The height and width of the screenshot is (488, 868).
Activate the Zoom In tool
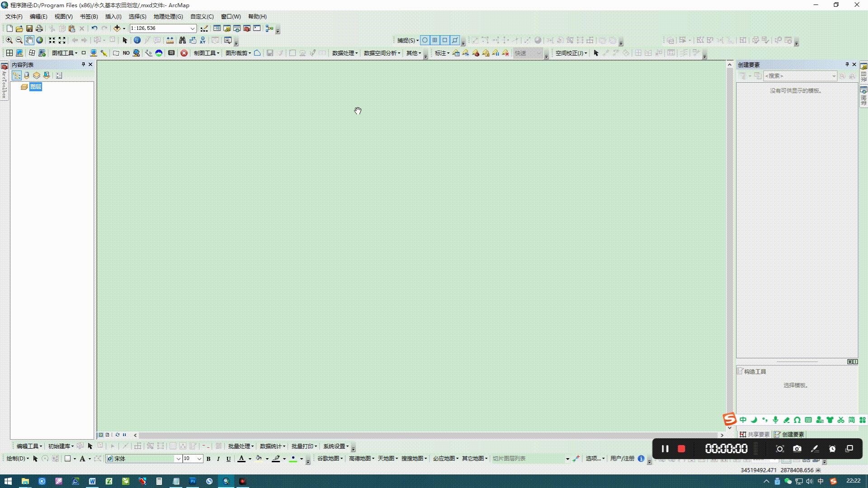(9, 40)
